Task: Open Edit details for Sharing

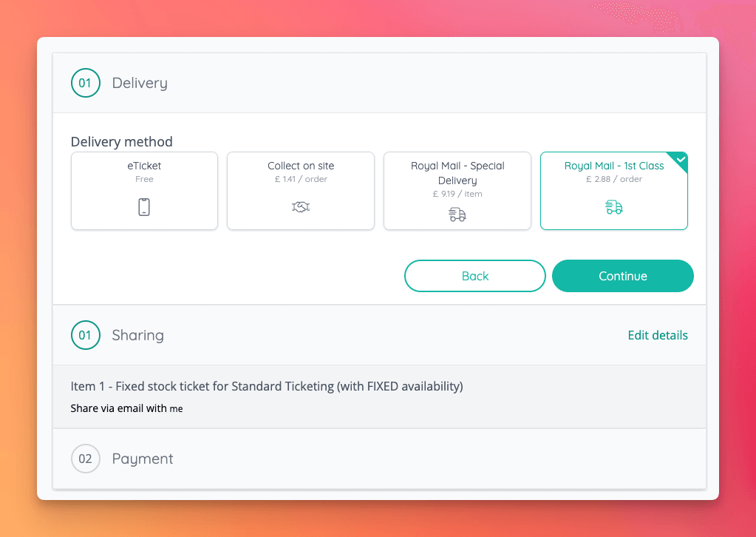Action: click(658, 335)
